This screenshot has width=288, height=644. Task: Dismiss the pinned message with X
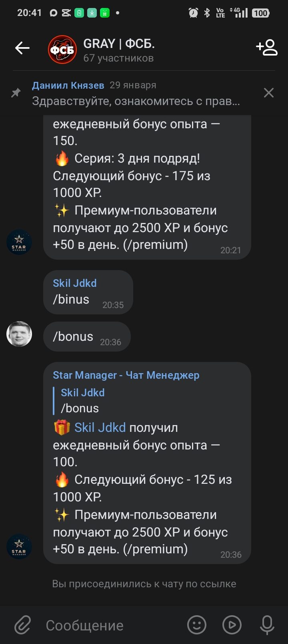(269, 93)
